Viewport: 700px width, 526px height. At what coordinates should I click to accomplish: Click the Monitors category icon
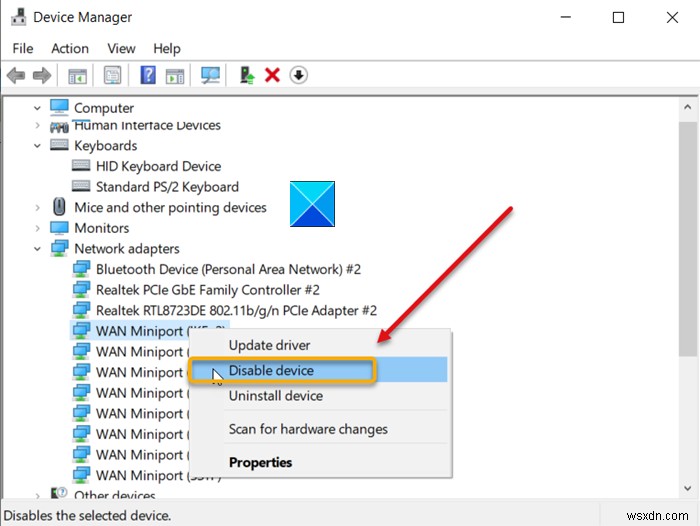[59, 228]
